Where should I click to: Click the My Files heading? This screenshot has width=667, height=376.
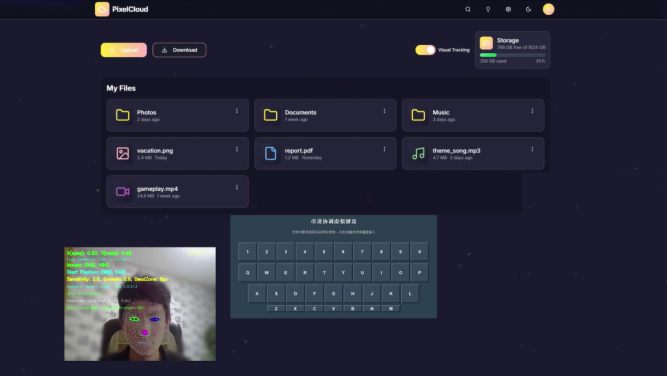tap(121, 88)
